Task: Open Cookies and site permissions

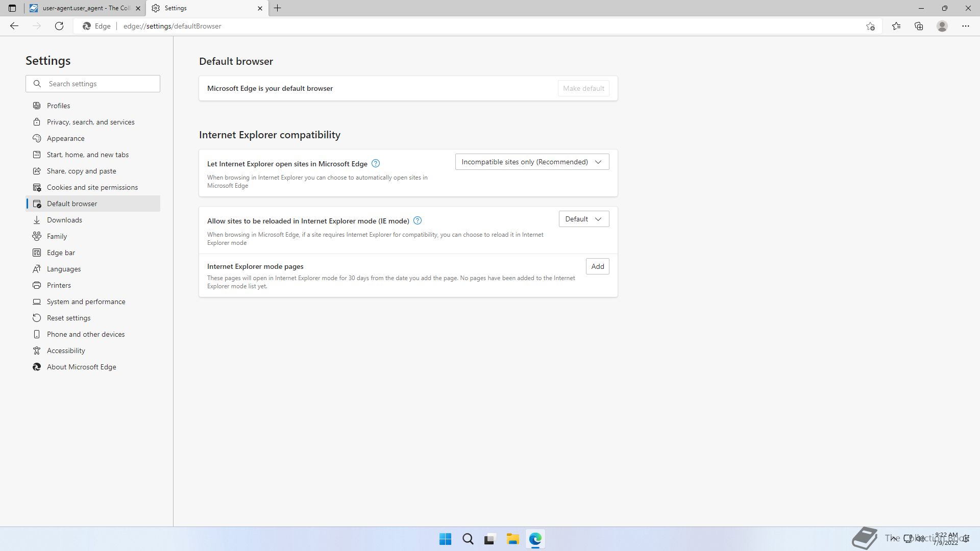Action: click(x=93, y=187)
